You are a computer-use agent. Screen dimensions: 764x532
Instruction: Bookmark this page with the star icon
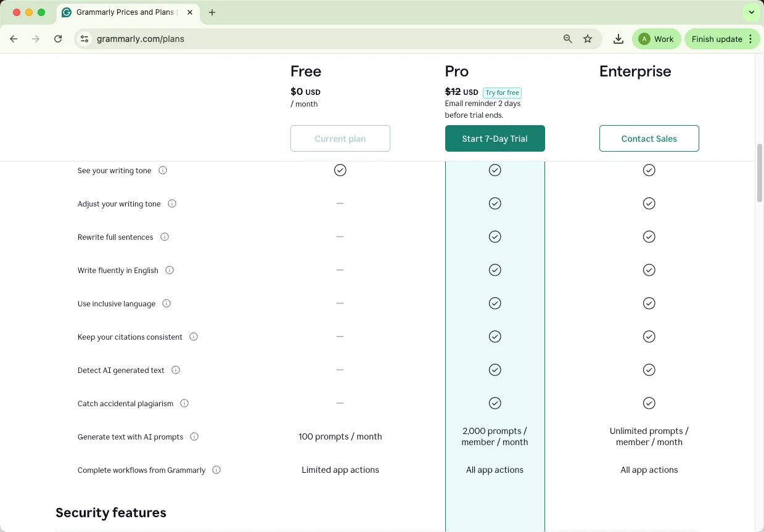(x=588, y=39)
